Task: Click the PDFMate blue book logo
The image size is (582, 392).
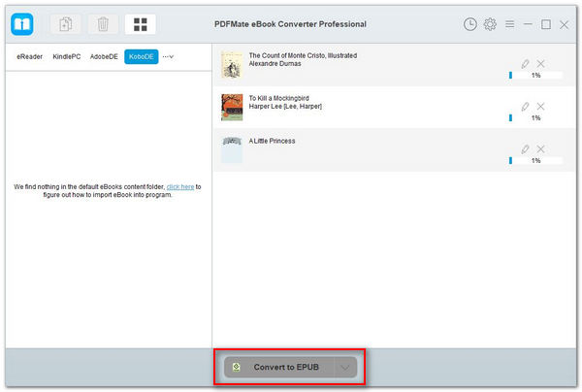Action: click(x=22, y=24)
